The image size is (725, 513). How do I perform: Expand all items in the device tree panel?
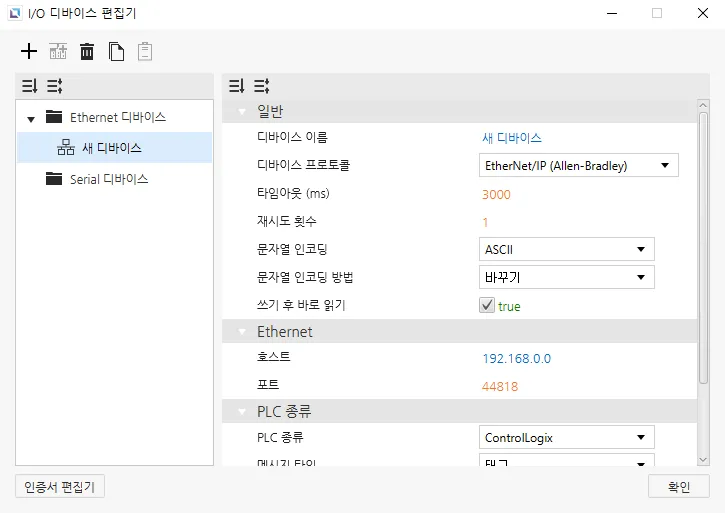[x=54, y=86]
